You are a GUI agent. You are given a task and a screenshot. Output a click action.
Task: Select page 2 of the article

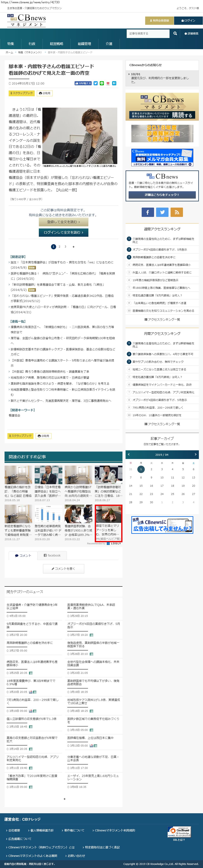pyautogui.click(x=60, y=247)
